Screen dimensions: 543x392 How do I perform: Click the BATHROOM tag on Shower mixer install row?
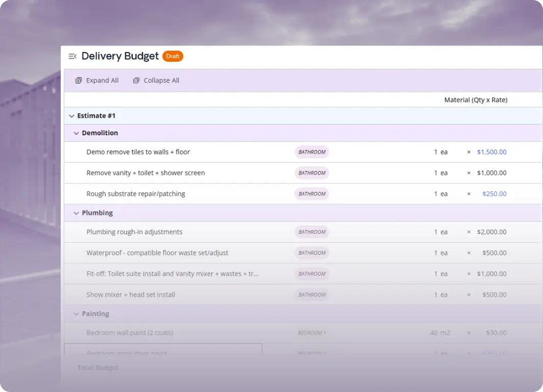(x=311, y=295)
